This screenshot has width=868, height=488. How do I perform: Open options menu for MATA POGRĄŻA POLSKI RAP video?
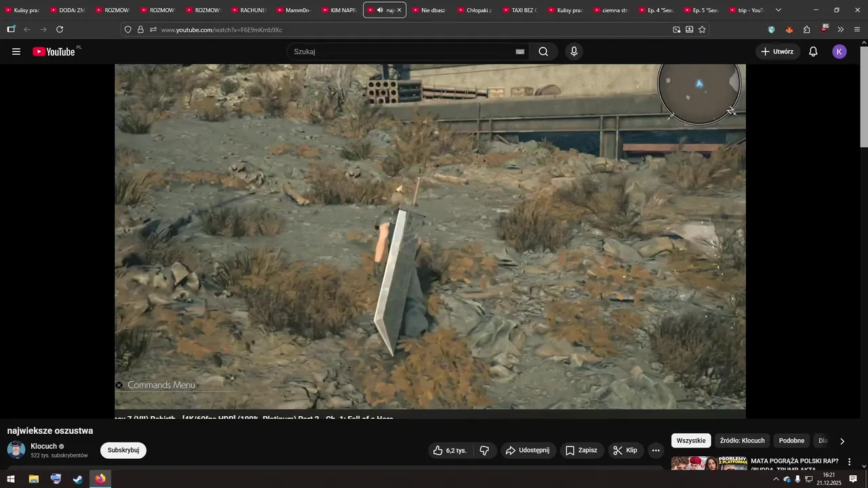tap(849, 462)
